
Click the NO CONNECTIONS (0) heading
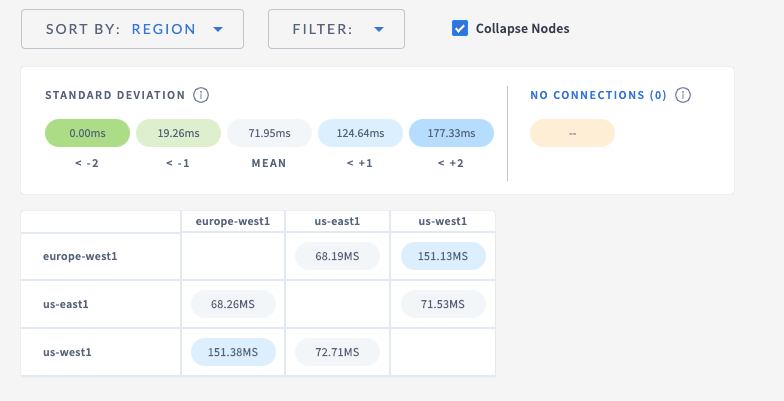pos(598,95)
